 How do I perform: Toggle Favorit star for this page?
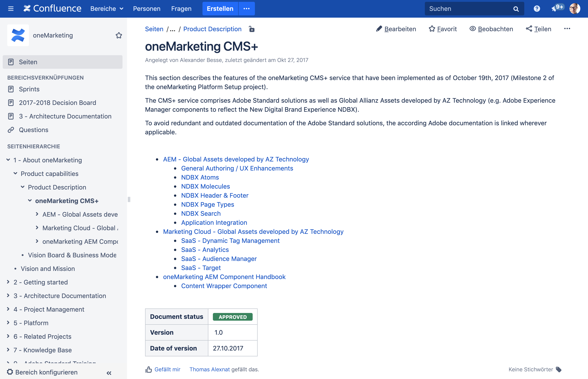[x=443, y=29]
